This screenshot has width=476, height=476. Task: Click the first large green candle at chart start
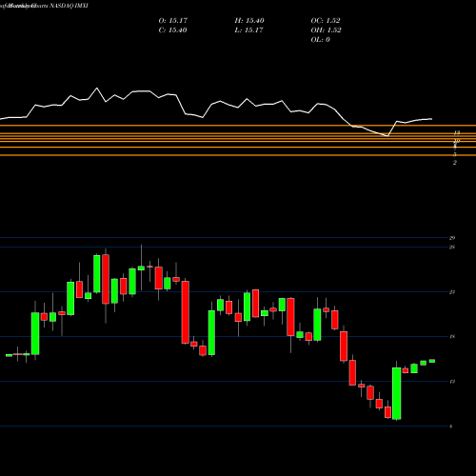point(35,333)
